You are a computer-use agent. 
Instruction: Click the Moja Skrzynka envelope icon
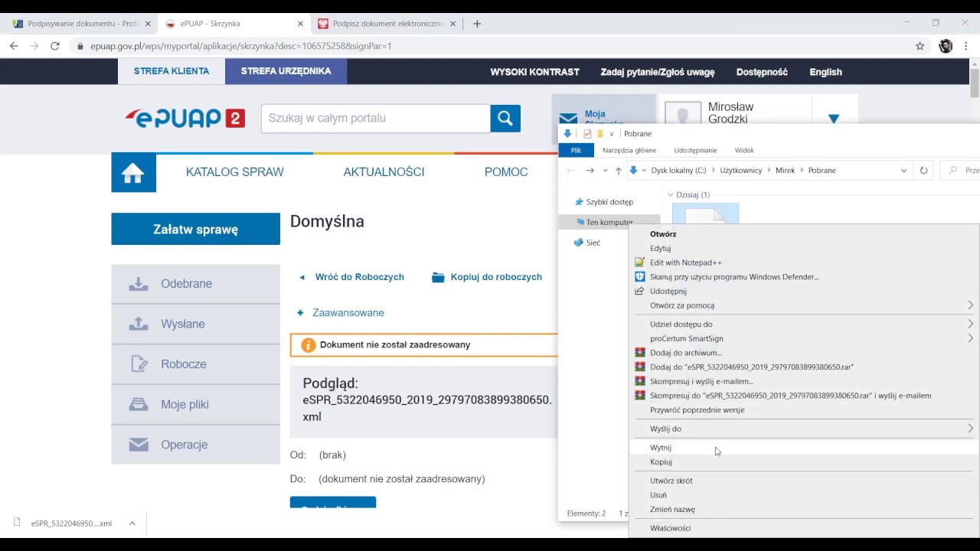point(568,119)
